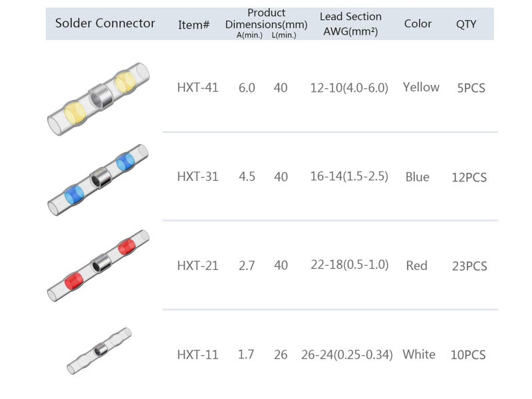532x399 pixels.
Task: Click the Product Dimensions(mm) header
Action: click(x=266, y=18)
